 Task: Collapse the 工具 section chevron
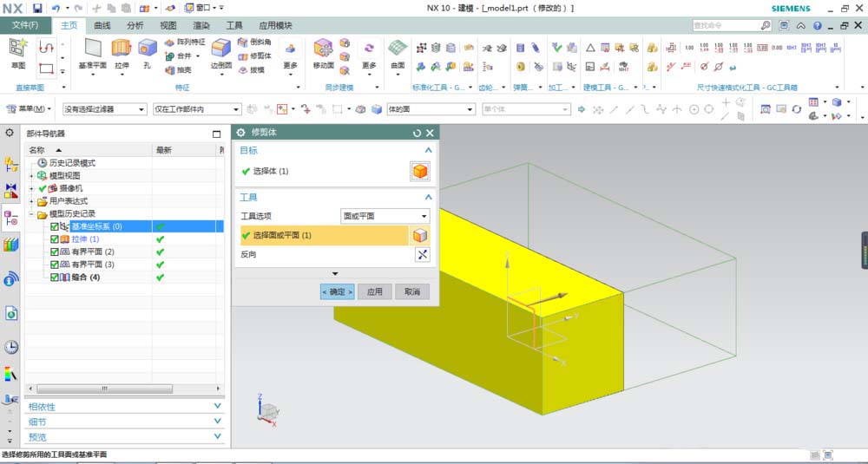point(428,198)
